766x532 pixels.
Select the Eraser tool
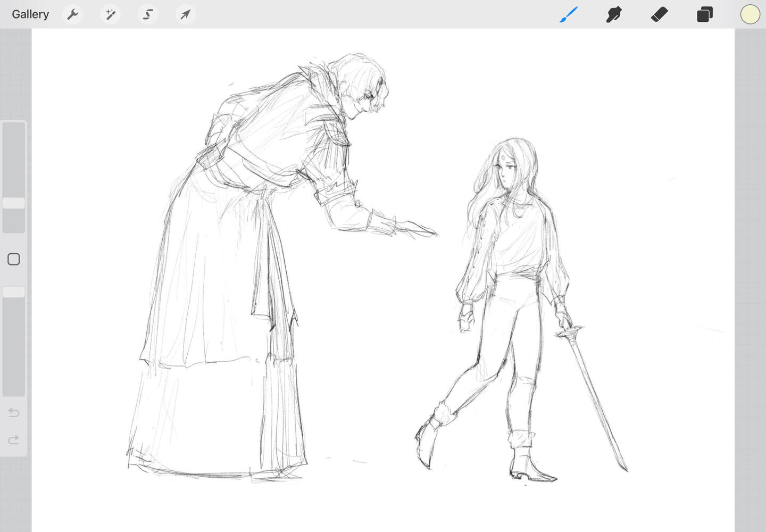click(659, 14)
